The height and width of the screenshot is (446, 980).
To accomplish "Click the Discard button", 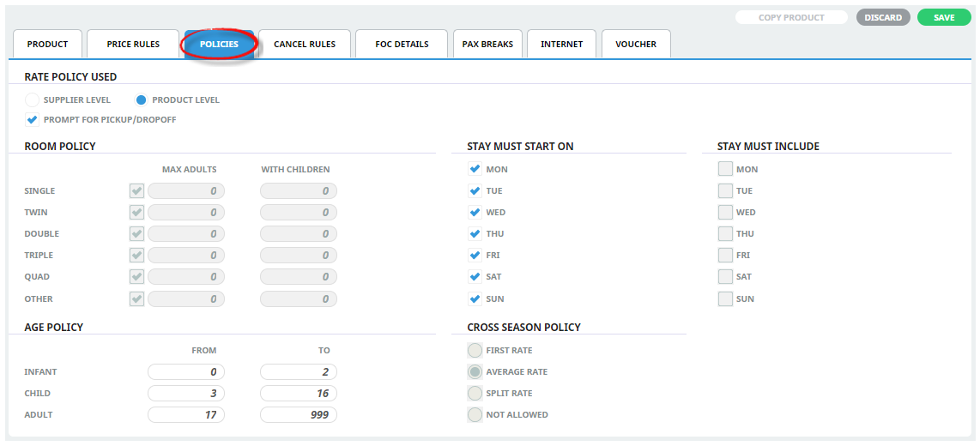I will (883, 17).
